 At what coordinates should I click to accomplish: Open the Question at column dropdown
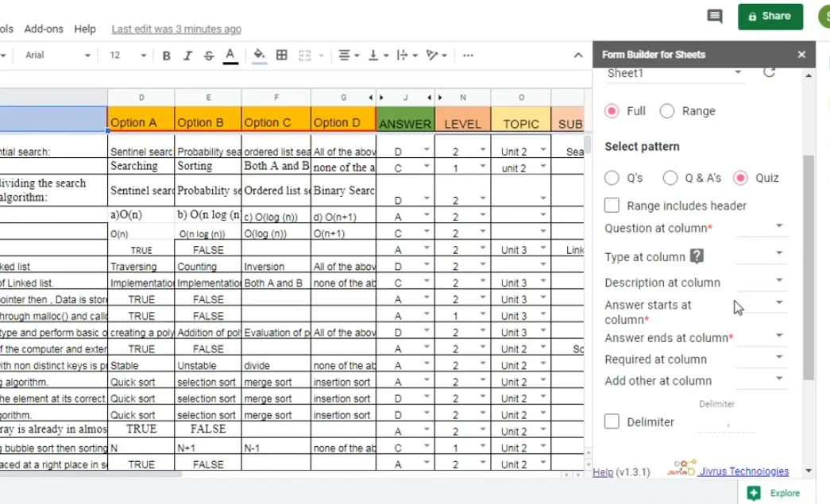pyautogui.click(x=762, y=227)
